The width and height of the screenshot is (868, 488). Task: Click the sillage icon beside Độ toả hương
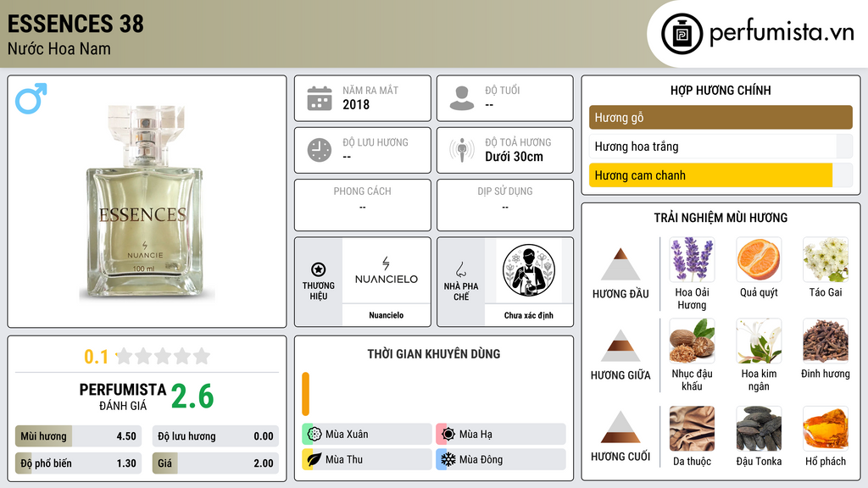(462, 150)
